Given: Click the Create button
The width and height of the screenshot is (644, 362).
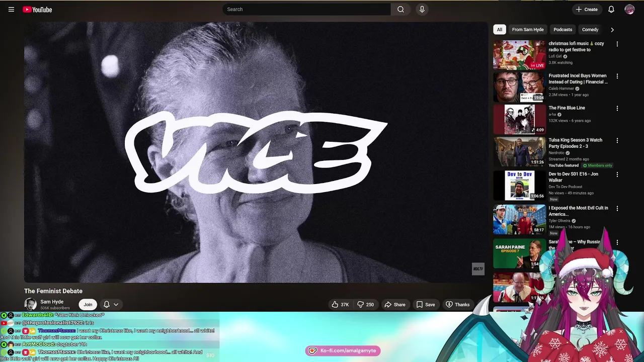Looking at the screenshot, I should (x=587, y=9).
